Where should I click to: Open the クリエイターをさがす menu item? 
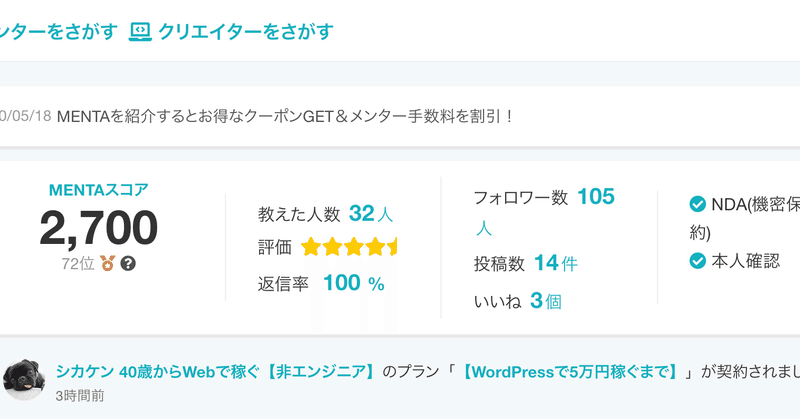coord(245,32)
